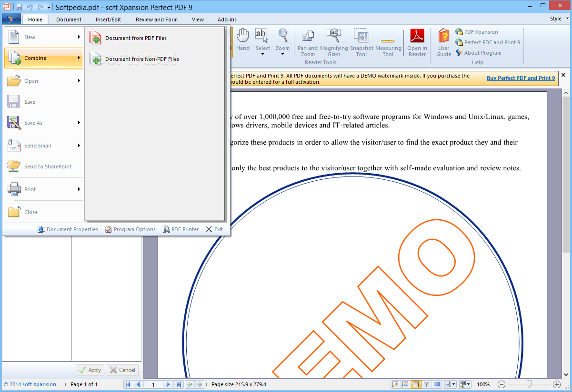Viewport: 572px width, 392px height.
Task: Open the application menu button dropdown
Action: tap(10, 19)
